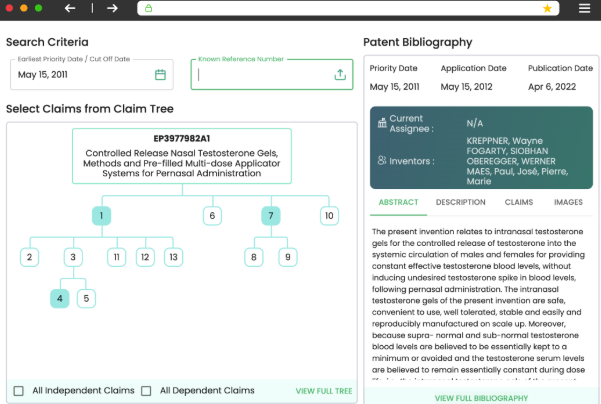601x404 pixels.
Task: Deselect highlighted claim 4 node
Action: [60, 299]
